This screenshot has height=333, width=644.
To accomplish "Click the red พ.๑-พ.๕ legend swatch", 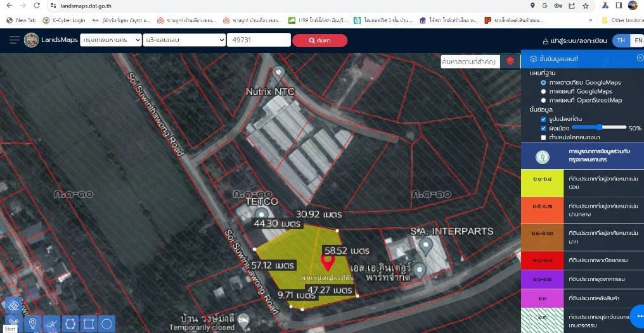I will click(x=542, y=260).
